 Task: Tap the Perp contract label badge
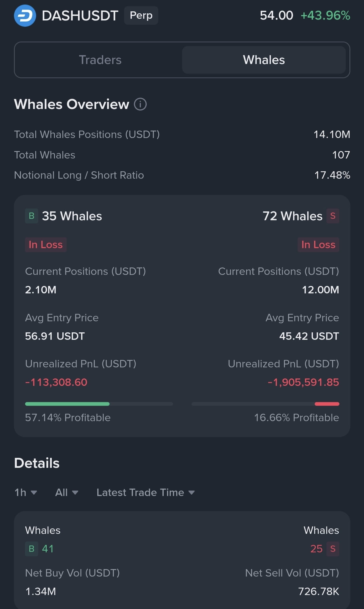pos(141,15)
